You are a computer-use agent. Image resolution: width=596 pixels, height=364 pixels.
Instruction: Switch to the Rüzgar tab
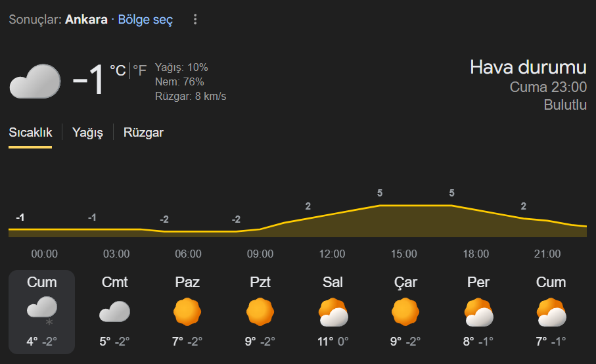[x=143, y=133]
